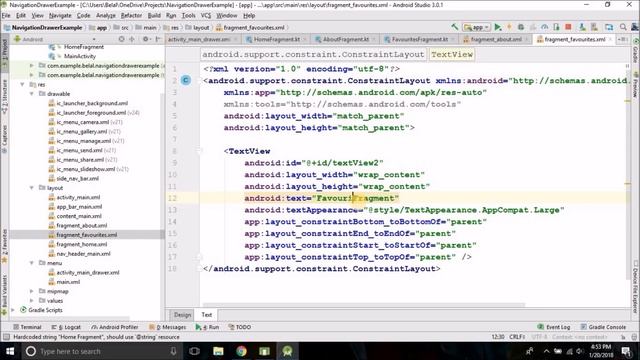Viewport: 640px width, 360px height.
Task: Expand Gradle Scripts node
Action: tap(13, 310)
